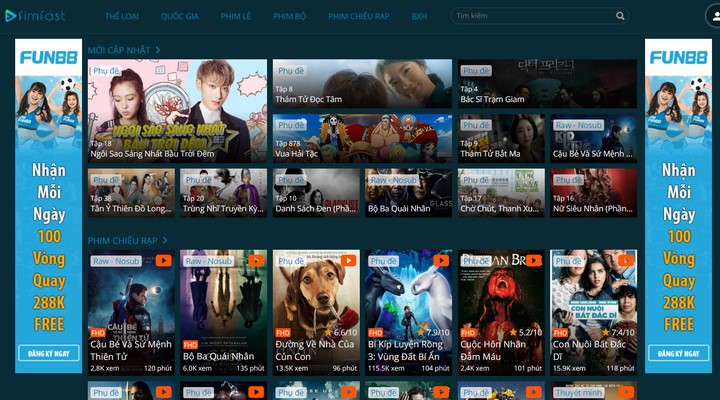Open BXH rankings menu
The height and width of the screenshot is (400, 720).
click(x=419, y=17)
